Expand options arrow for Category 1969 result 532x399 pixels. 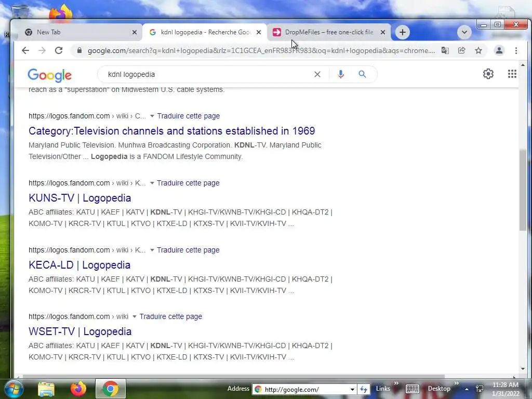point(152,116)
